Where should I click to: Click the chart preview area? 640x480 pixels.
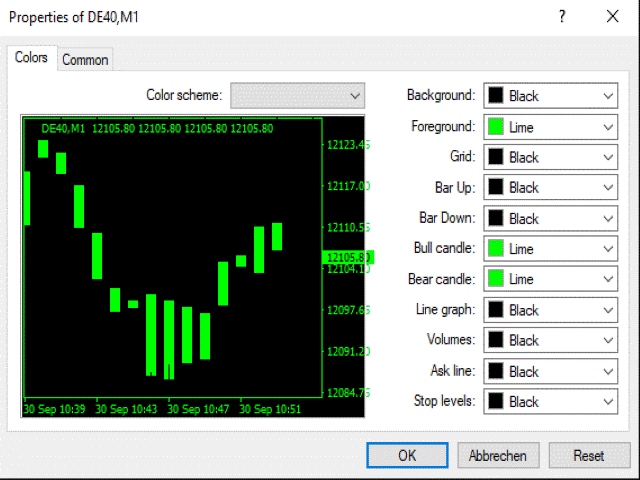tap(193, 266)
